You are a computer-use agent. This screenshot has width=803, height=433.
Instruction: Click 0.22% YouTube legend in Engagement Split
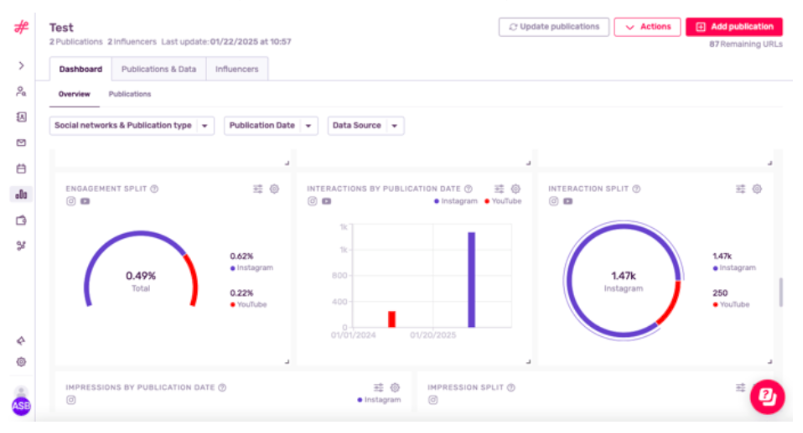click(x=248, y=299)
